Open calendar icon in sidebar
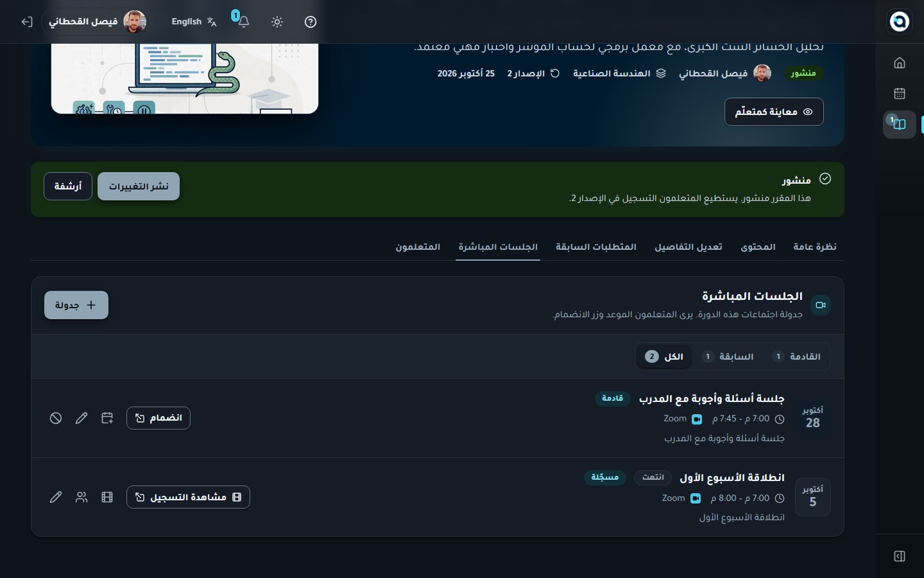Image resolution: width=924 pixels, height=578 pixels. click(900, 94)
